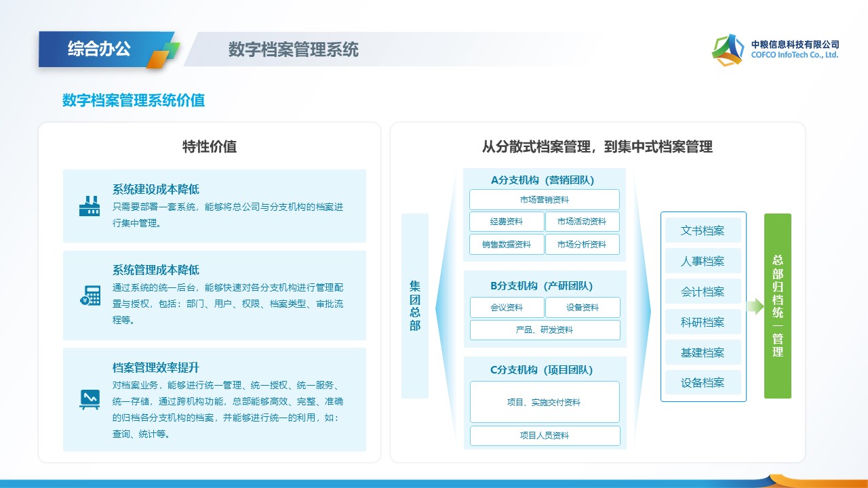Image resolution: width=868 pixels, height=488 pixels.
Task: Click the 设备档案 box
Action: click(x=703, y=382)
